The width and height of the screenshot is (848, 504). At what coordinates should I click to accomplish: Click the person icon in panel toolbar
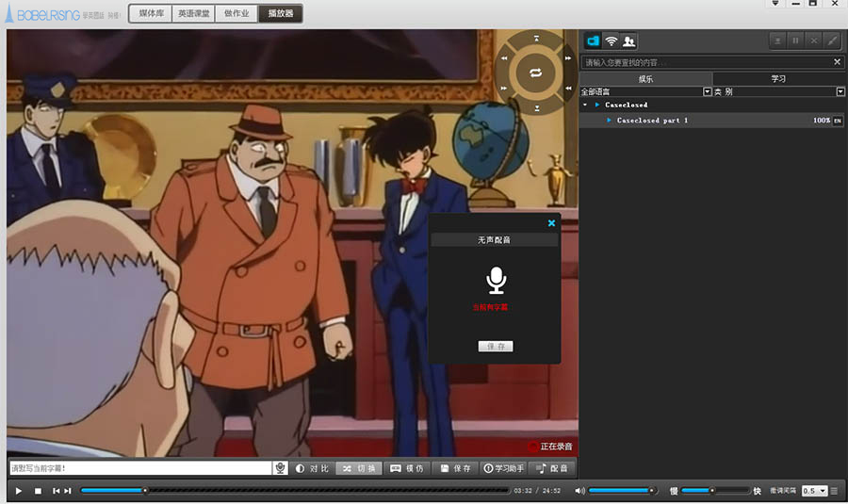(777, 41)
